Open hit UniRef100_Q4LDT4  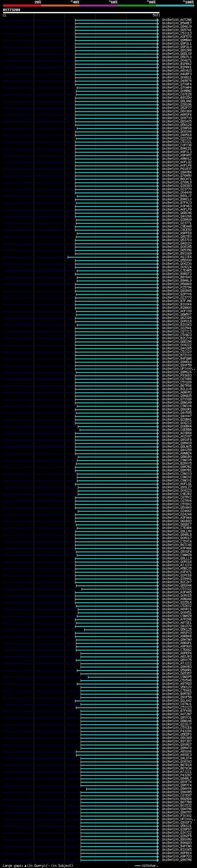click(x=176, y=758)
